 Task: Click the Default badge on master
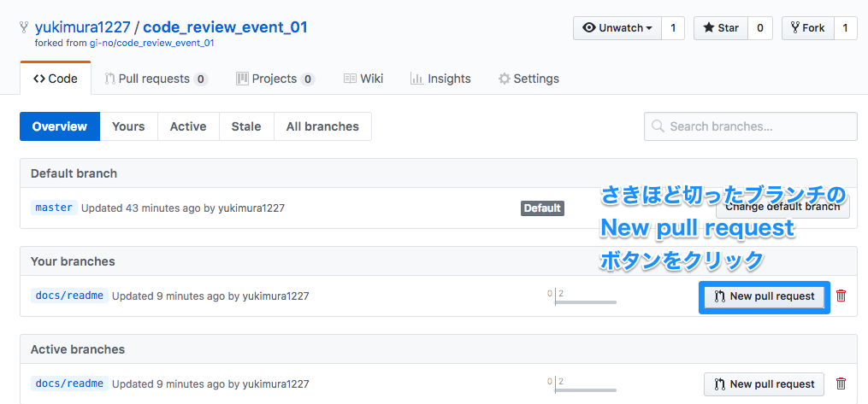tap(542, 208)
